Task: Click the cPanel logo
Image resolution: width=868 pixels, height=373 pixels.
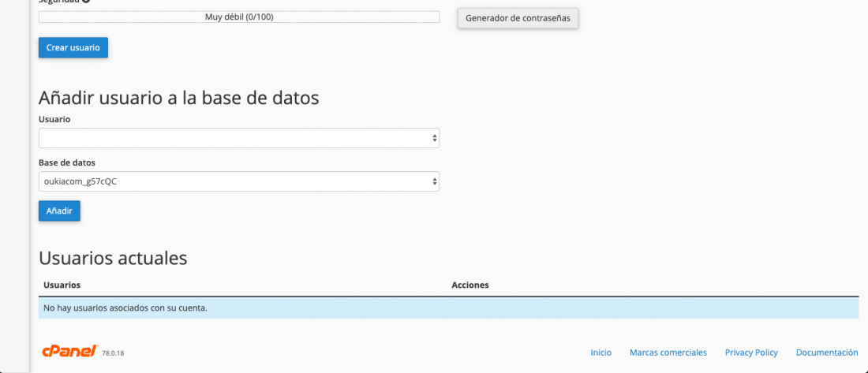Action: pos(69,352)
